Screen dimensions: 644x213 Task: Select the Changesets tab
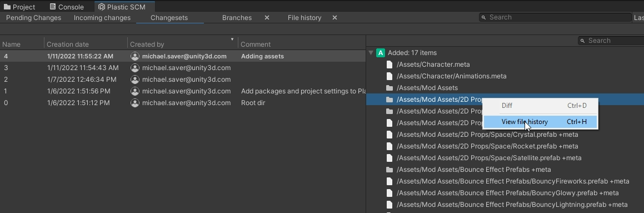click(169, 18)
